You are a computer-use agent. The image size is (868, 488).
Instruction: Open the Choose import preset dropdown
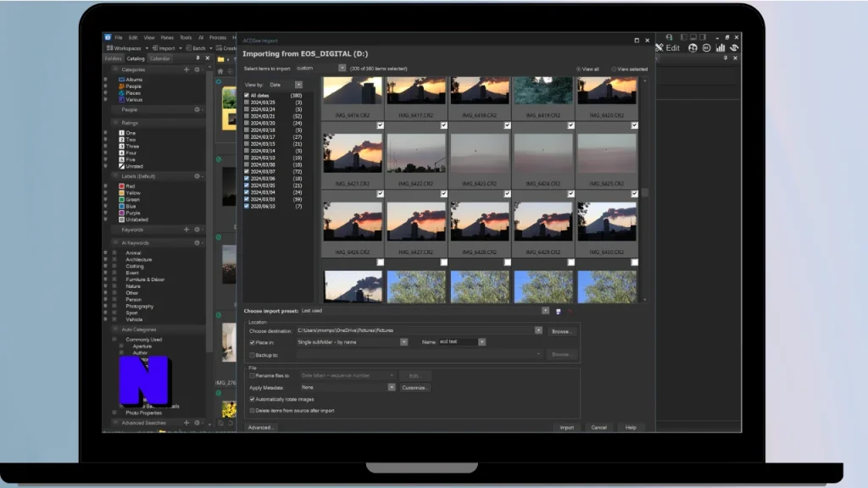tap(545, 311)
